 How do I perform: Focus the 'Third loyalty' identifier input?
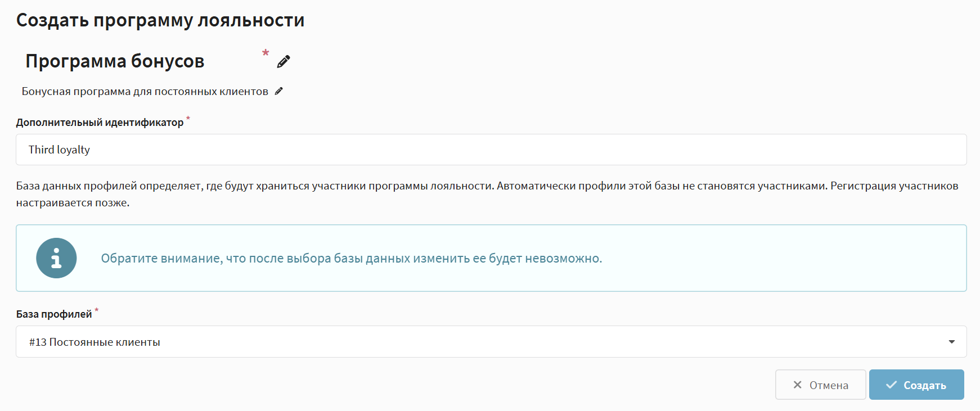tap(491, 150)
